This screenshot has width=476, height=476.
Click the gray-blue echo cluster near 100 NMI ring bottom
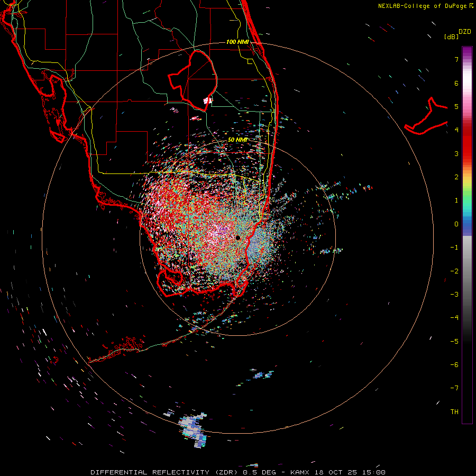193,429
